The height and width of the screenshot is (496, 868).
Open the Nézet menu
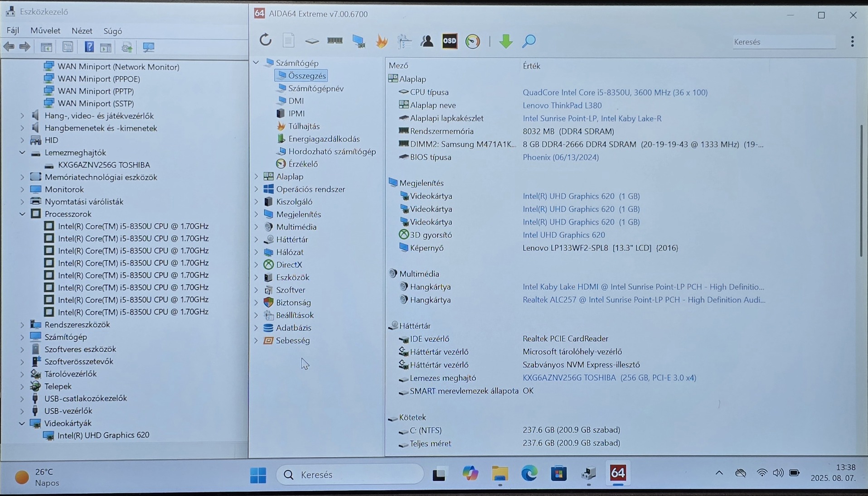(82, 31)
